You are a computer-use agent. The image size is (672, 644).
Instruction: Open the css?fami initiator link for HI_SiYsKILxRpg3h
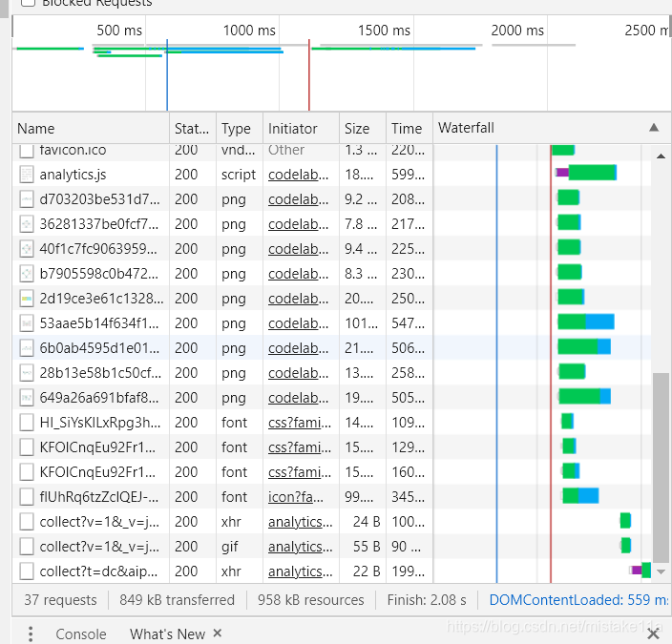coord(300,423)
